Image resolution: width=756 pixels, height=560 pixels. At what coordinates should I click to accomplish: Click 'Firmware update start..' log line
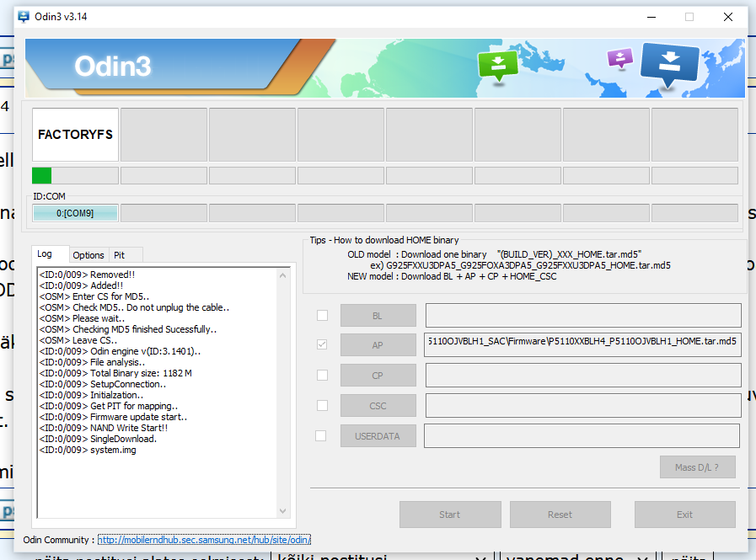pos(113,417)
